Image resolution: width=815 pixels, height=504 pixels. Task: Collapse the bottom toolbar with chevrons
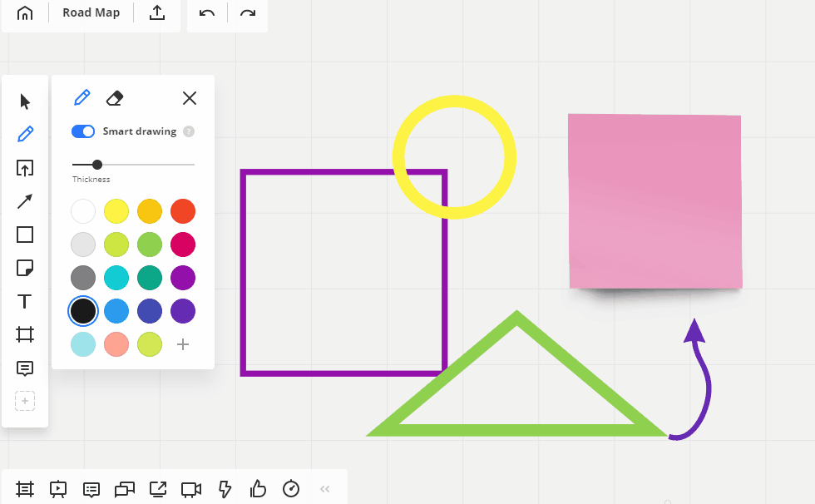pos(325,489)
